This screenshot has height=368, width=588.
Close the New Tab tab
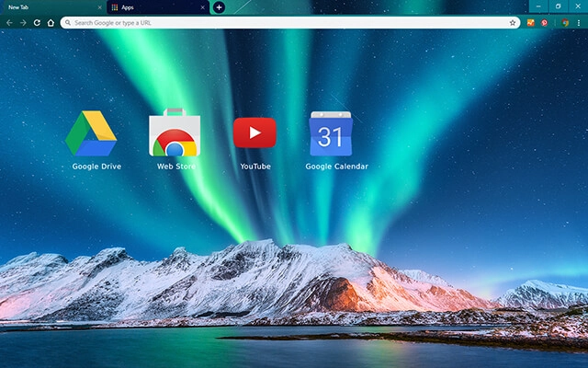point(99,7)
